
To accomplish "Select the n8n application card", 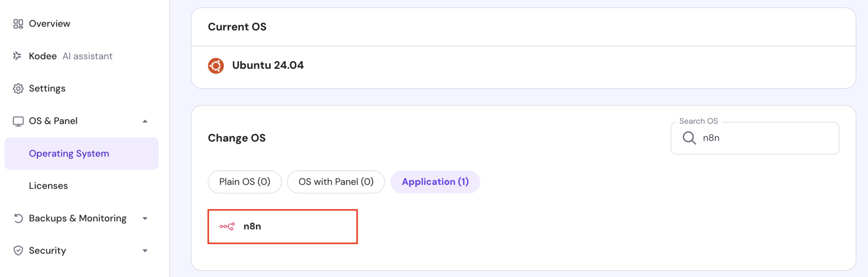I will [282, 226].
